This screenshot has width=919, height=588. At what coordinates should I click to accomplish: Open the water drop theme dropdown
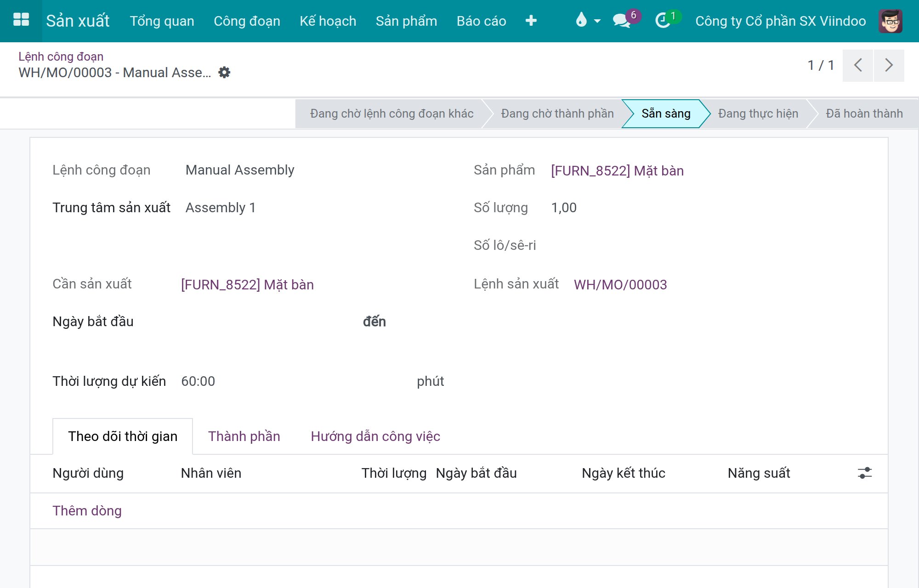click(588, 21)
